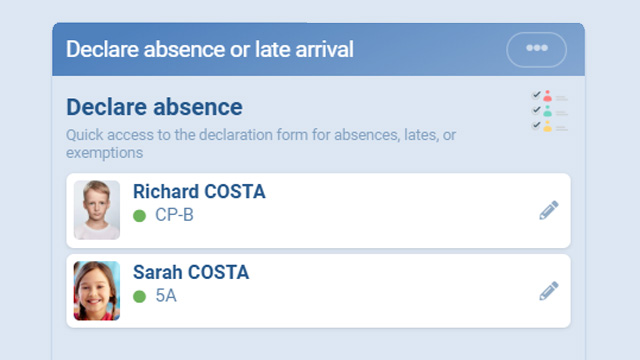Click the green status dot beside CP-B
Screen dimensions: 640x360
140,216
